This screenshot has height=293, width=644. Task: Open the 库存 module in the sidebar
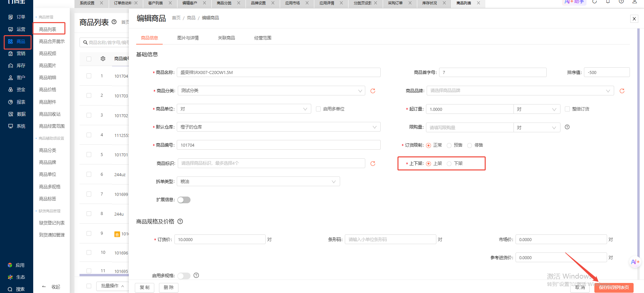pos(17,66)
